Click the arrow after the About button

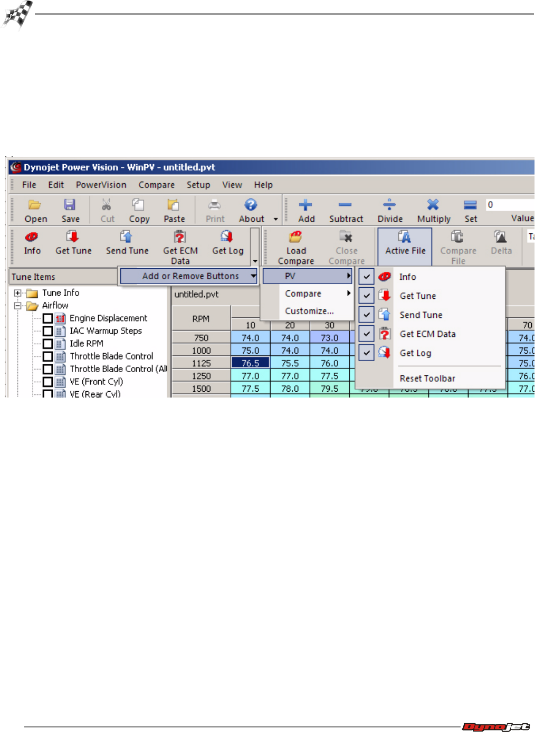(x=275, y=219)
